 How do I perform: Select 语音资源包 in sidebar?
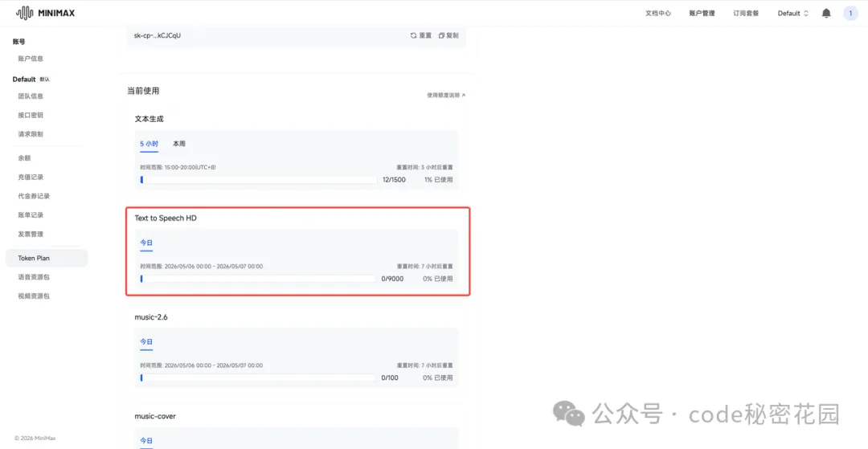[x=34, y=277]
